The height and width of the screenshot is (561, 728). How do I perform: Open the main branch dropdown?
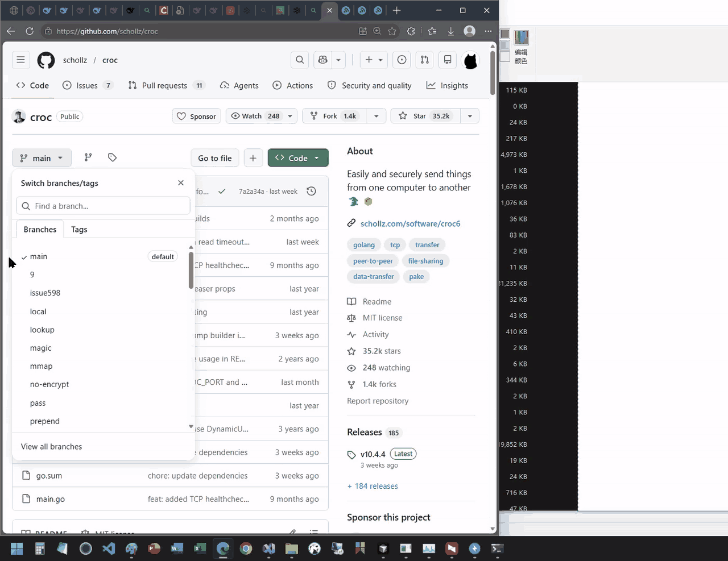(42, 158)
